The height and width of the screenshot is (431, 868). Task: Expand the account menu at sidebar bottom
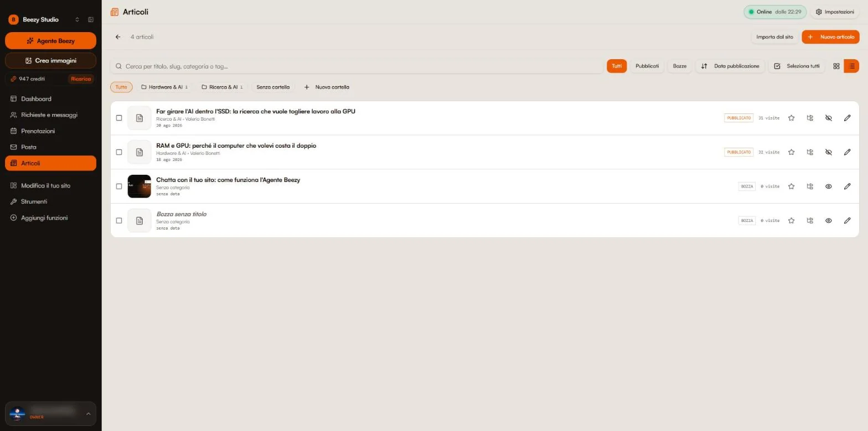(x=50, y=414)
